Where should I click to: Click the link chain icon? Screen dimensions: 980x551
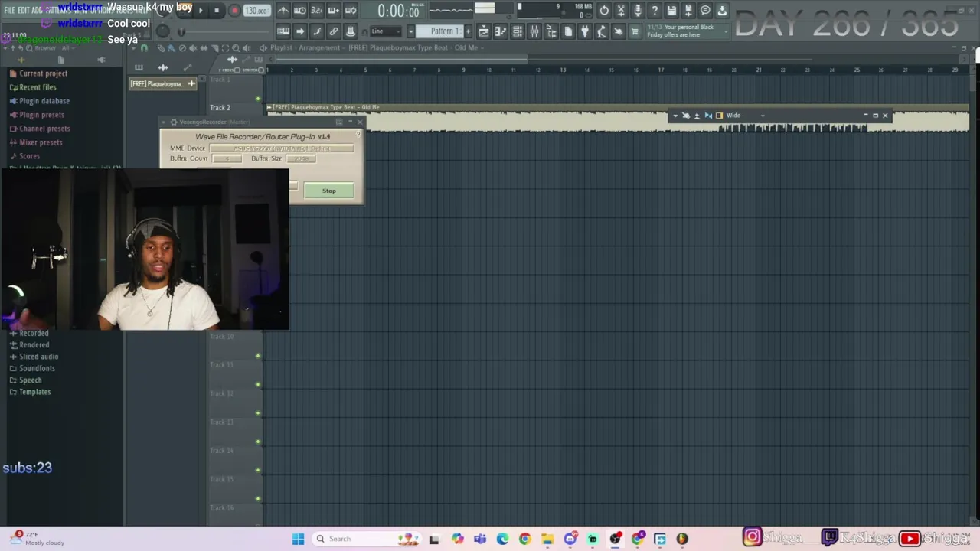click(x=334, y=31)
